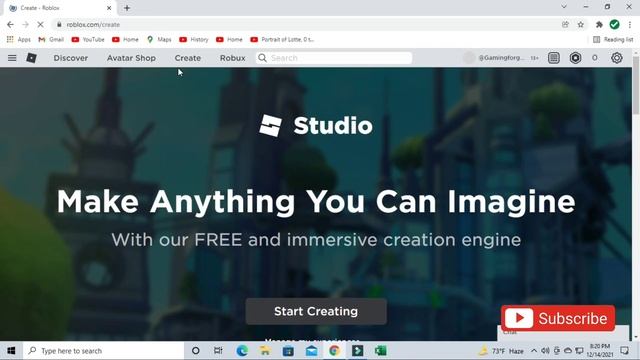Open Microsoft Store from taskbar
The width and height of the screenshot is (640, 360).
[x=288, y=351]
